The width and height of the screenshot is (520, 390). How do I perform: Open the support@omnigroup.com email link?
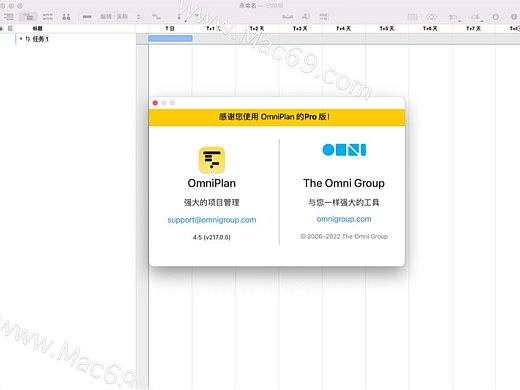click(x=212, y=220)
